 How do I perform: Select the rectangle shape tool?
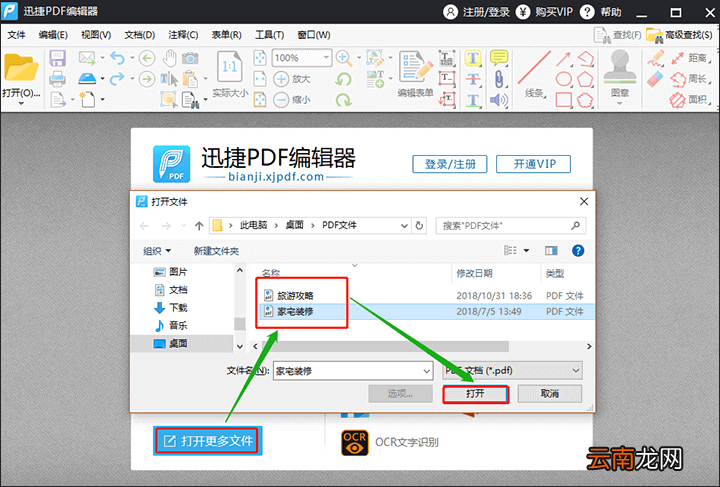(563, 100)
